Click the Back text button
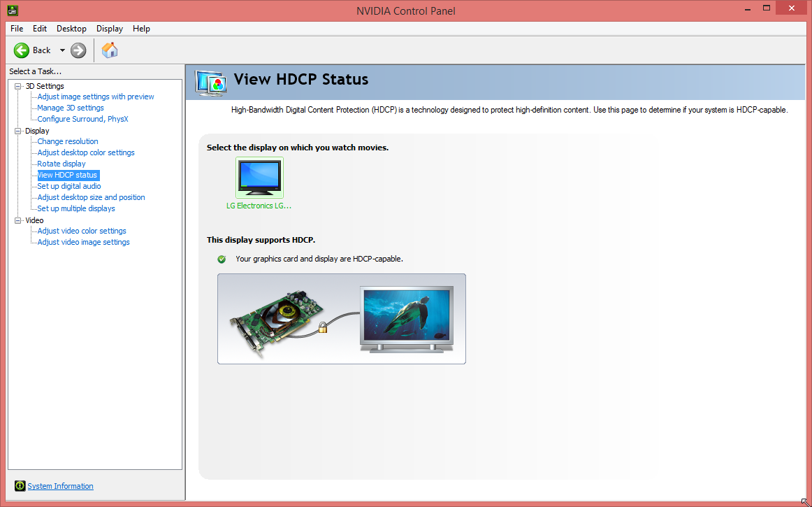812x507 pixels. 41,50
